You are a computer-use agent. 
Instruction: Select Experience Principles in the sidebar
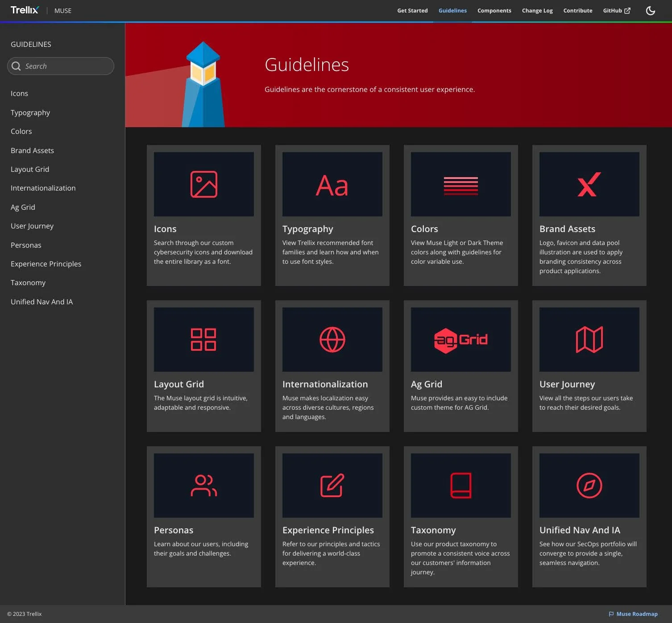(46, 264)
